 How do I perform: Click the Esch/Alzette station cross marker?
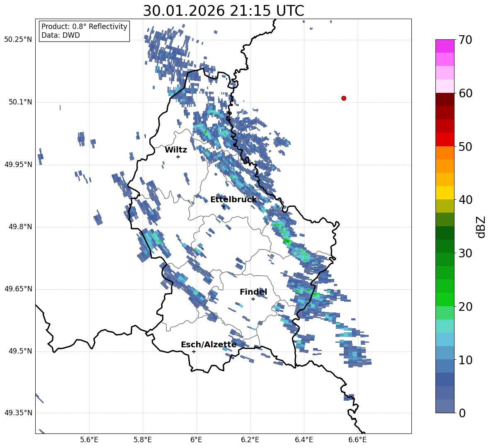(x=194, y=351)
